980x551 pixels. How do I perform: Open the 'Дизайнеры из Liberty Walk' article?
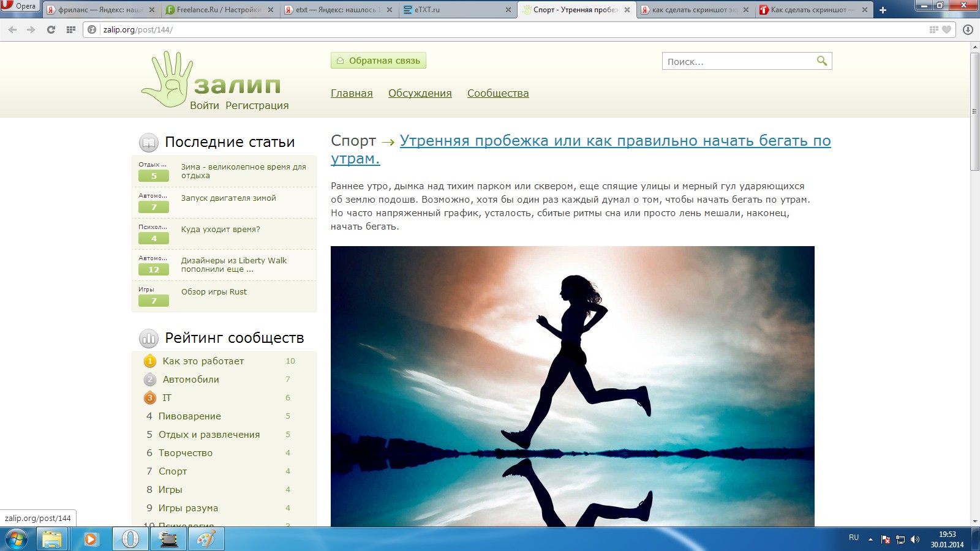pos(234,264)
